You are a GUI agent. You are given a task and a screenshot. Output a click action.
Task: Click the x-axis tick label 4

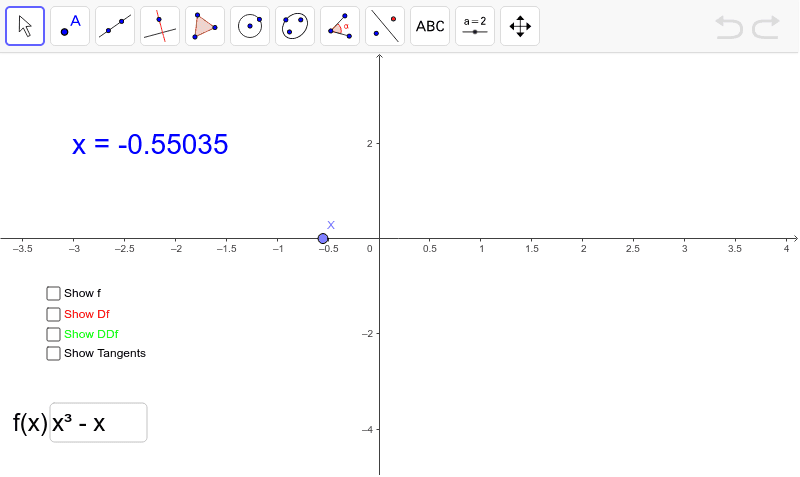tap(786, 248)
